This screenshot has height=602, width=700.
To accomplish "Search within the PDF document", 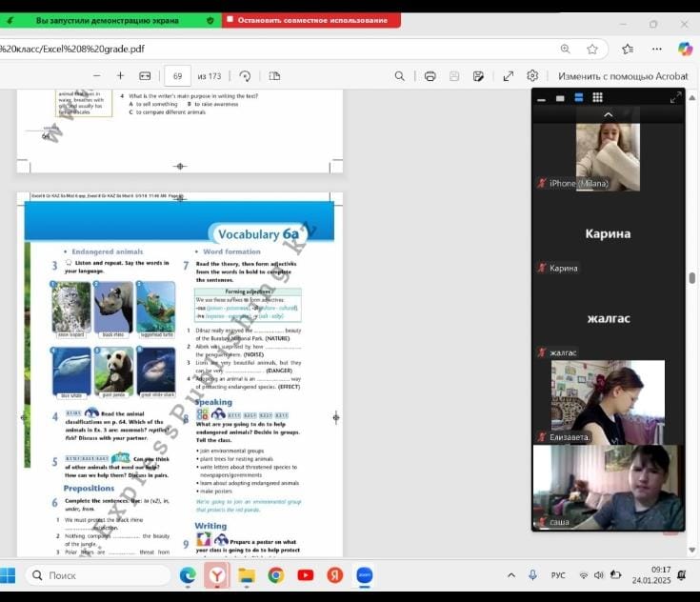I will coord(400,76).
